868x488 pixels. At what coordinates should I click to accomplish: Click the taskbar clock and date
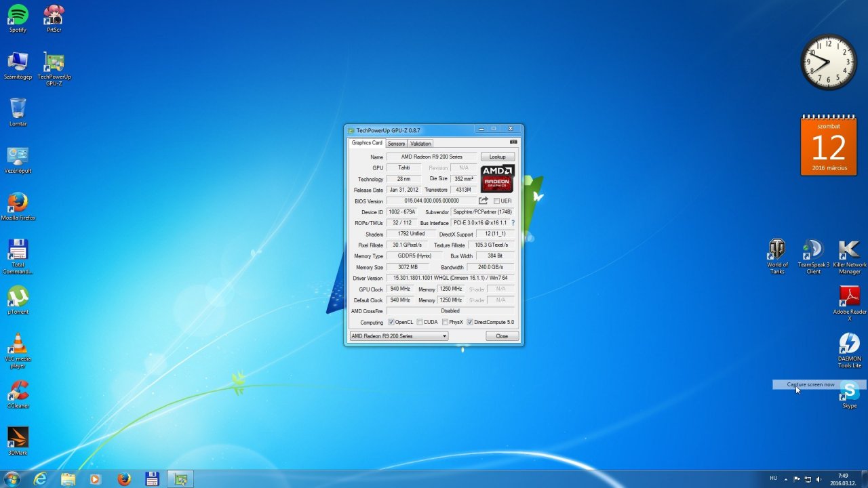(x=843, y=479)
